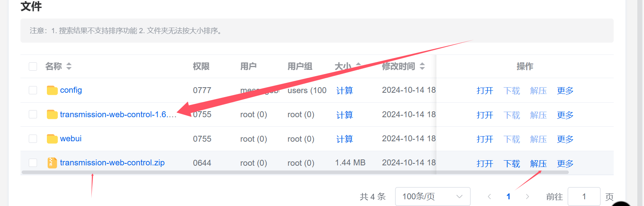
Task: Sort by name using the 名称 sort arrows
Action: pyautogui.click(x=69, y=66)
